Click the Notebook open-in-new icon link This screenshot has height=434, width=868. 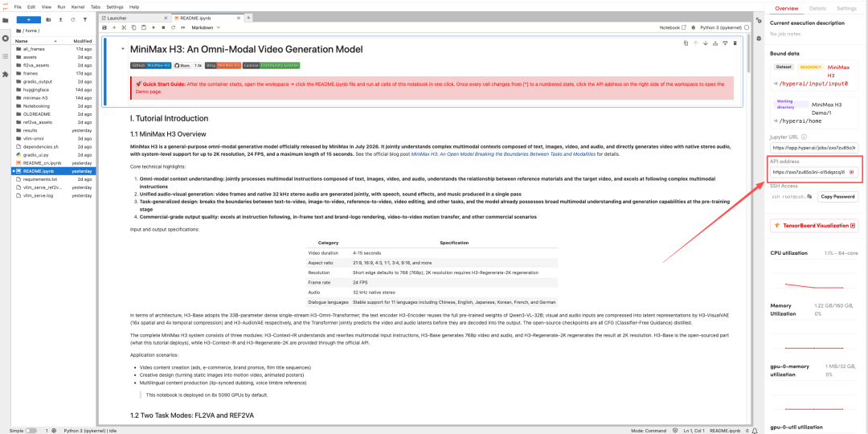[x=673, y=27]
